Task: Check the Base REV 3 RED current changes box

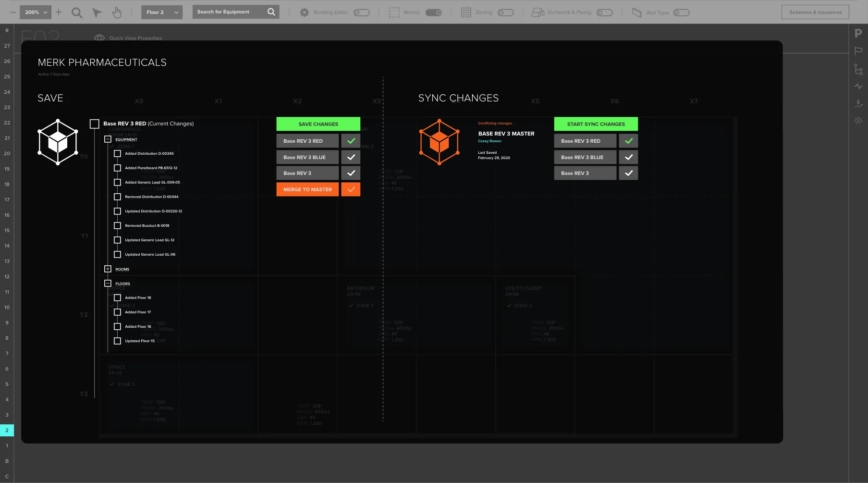Action: [x=95, y=124]
